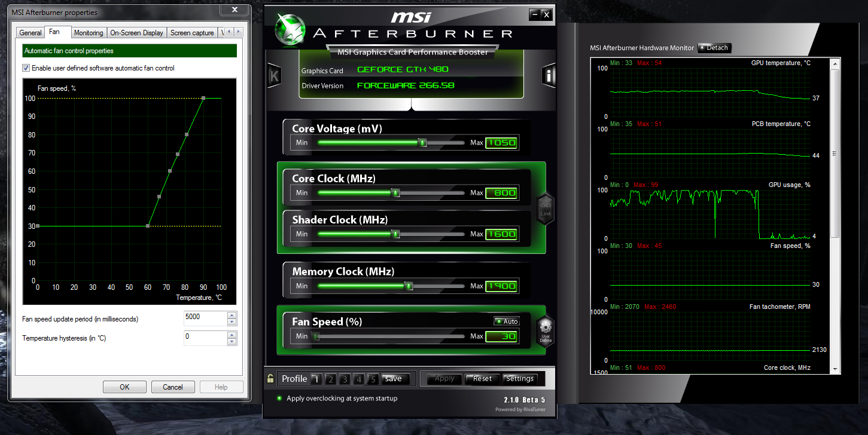Open the Monitoring tab
The image size is (868, 435).
click(89, 33)
